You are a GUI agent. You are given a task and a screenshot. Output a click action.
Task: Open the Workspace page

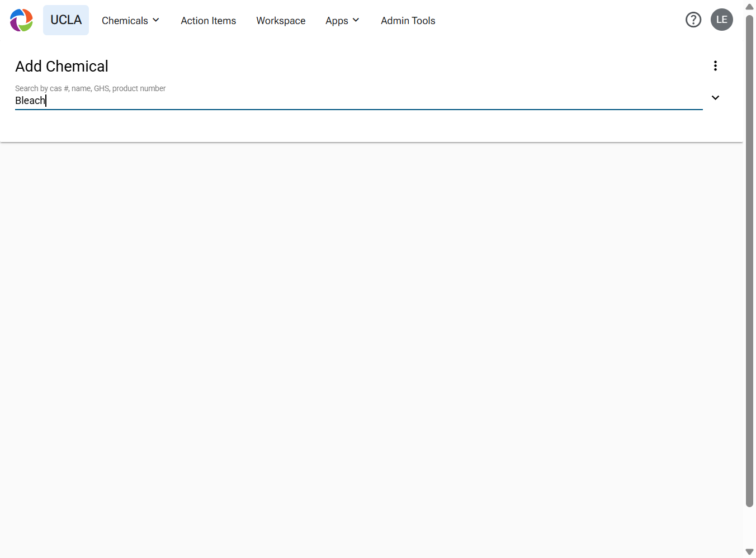281,21
